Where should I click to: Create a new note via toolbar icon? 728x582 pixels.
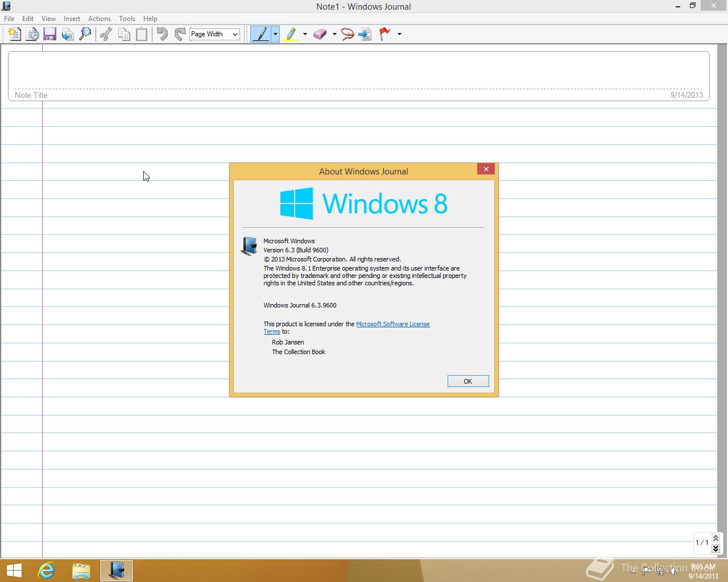tap(15, 34)
